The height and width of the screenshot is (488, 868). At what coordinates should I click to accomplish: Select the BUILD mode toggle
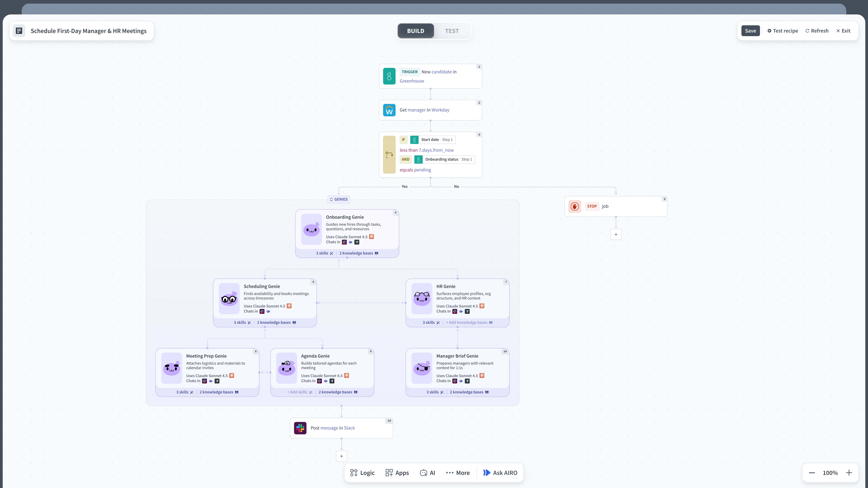pos(415,31)
